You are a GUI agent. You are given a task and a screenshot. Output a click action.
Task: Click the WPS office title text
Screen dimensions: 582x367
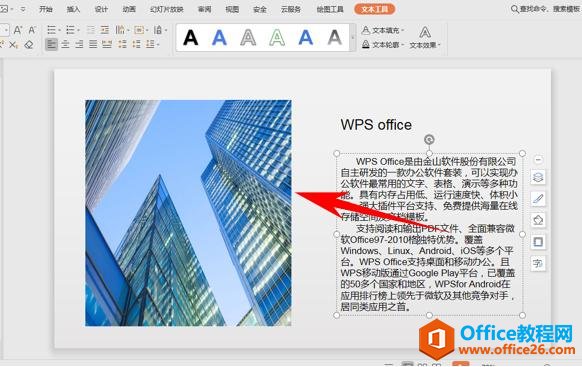coord(376,125)
